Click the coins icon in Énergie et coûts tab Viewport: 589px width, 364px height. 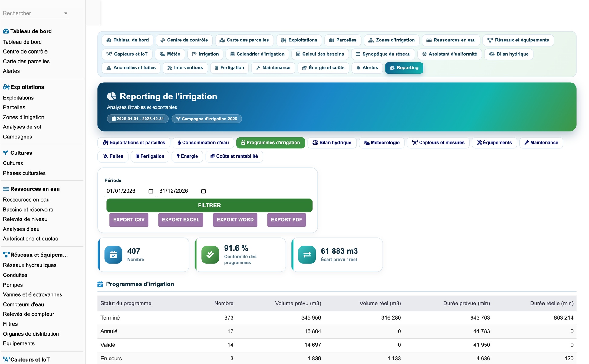(304, 68)
